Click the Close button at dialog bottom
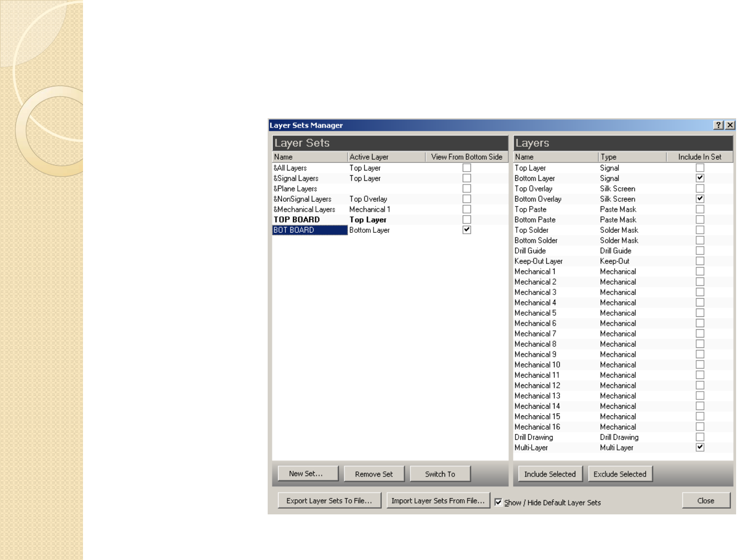The height and width of the screenshot is (560, 747). [706, 500]
